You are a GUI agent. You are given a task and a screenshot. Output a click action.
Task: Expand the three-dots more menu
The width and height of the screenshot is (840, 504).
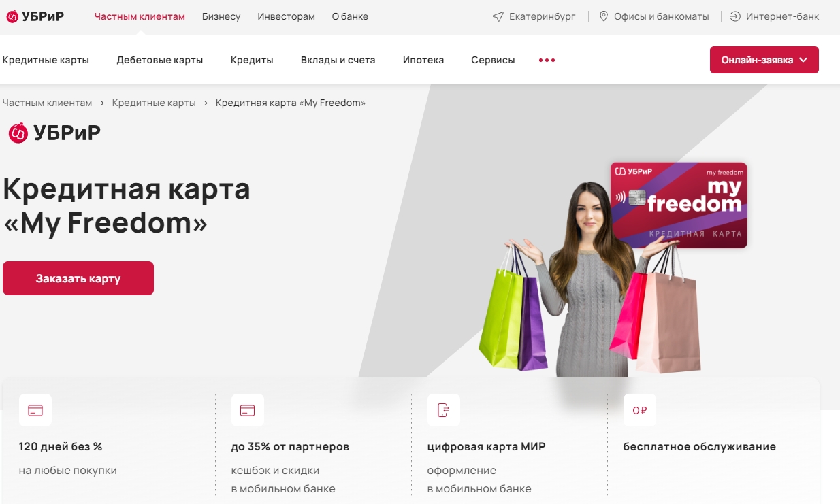[547, 60]
